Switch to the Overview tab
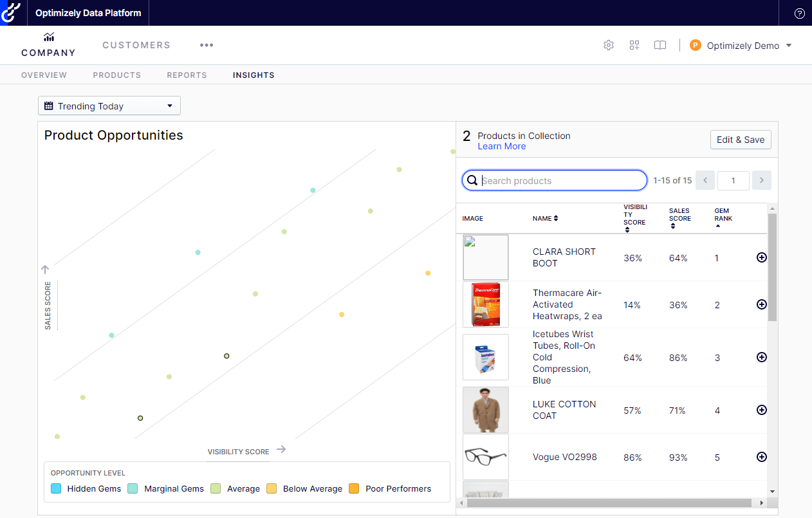812x518 pixels. coord(44,75)
